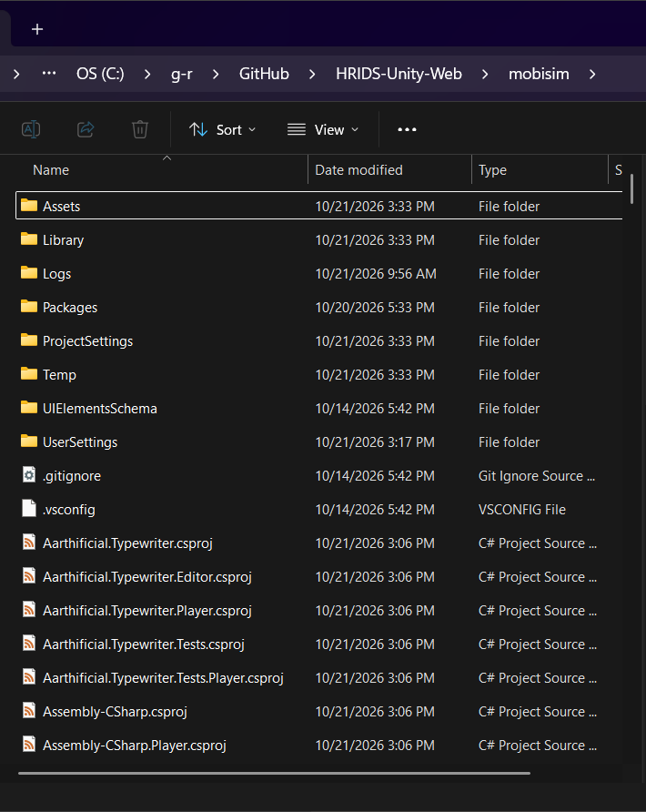Navigate to GitHub folder in breadcrumb

pyautogui.click(x=264, y=74)
